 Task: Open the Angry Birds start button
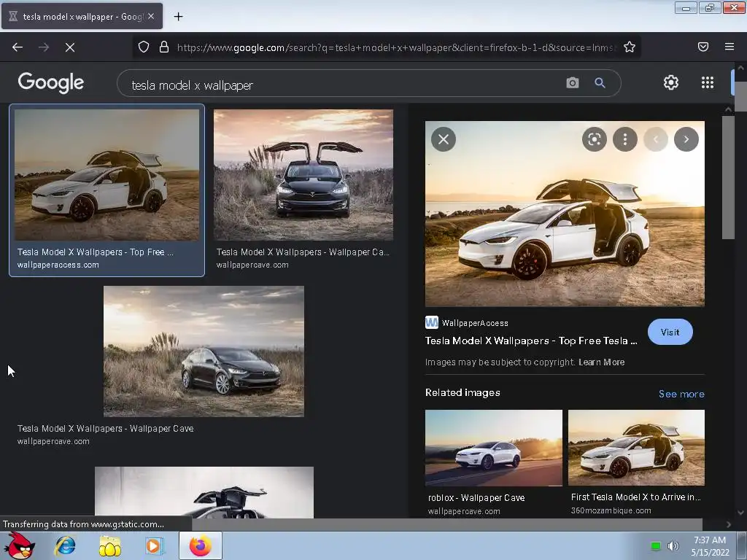click(20, 545)
